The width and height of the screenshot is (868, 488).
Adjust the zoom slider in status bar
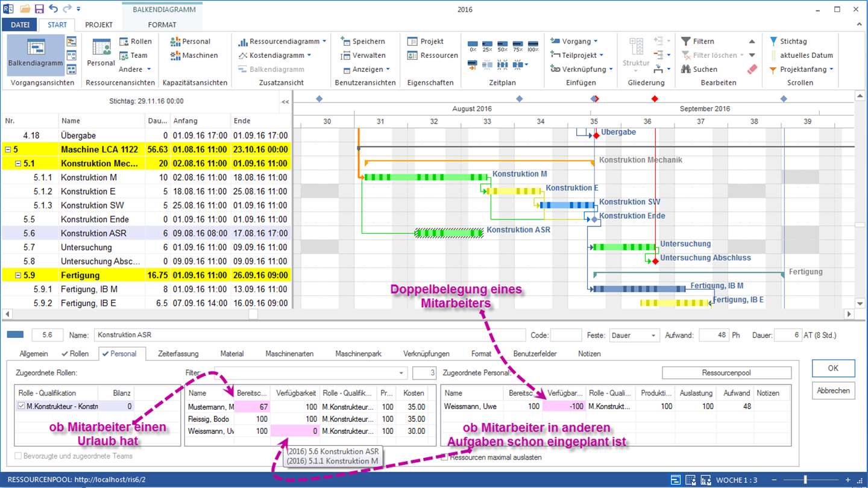(806, 480)
